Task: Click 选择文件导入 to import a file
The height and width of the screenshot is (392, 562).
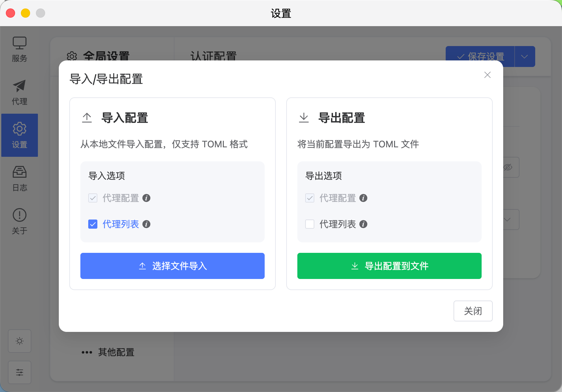Action: (x=172, y=266)
